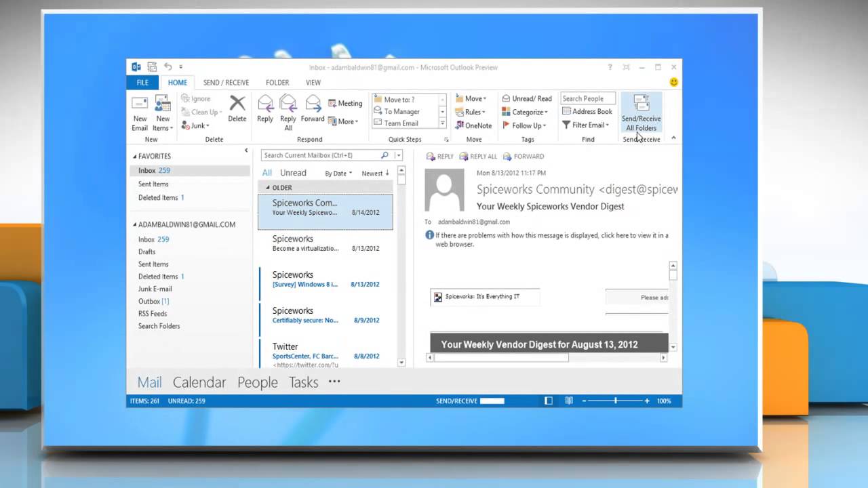This screenshot has height=488, width=868.
Task: Collapse the ribbon with the caret
Action: (673, 138)
